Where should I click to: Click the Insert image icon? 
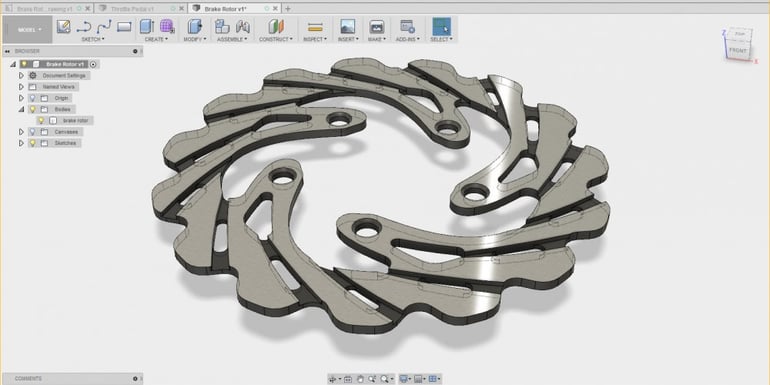click(x=348, y=27)
